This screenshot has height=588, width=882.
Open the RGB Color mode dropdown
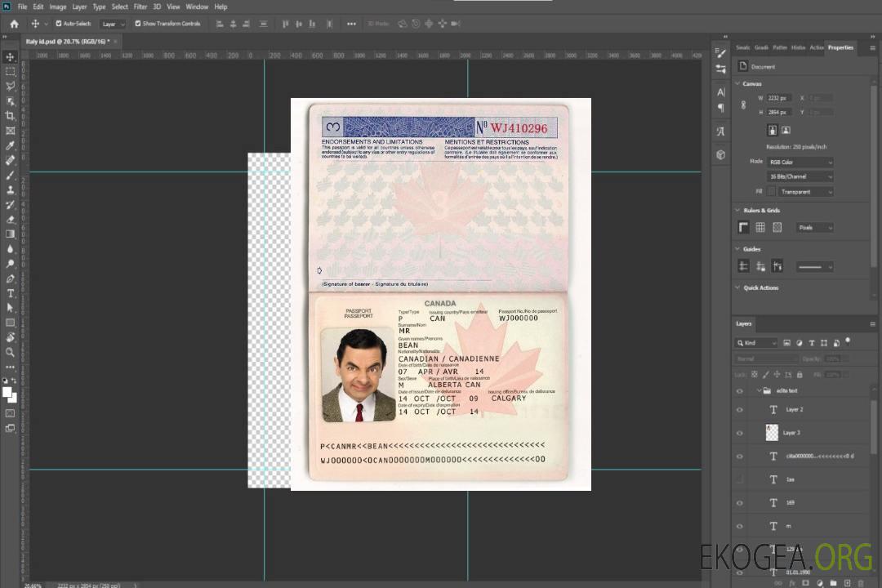click(800, 162)
